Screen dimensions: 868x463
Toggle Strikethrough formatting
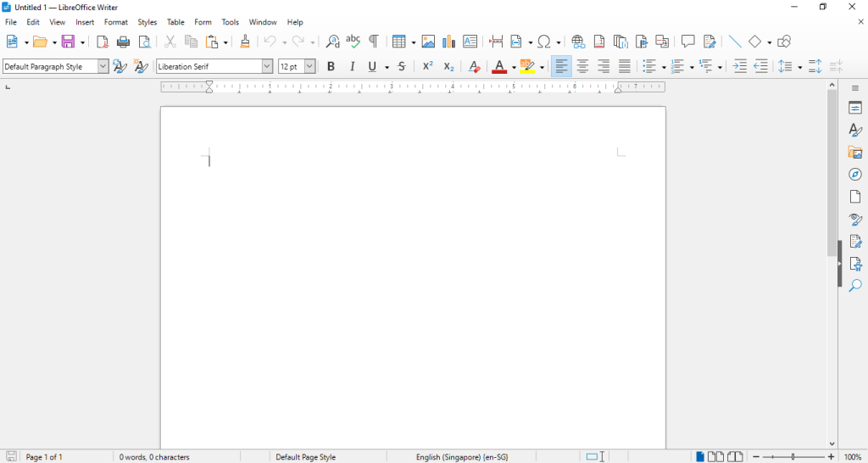click(x=402, y=66)
